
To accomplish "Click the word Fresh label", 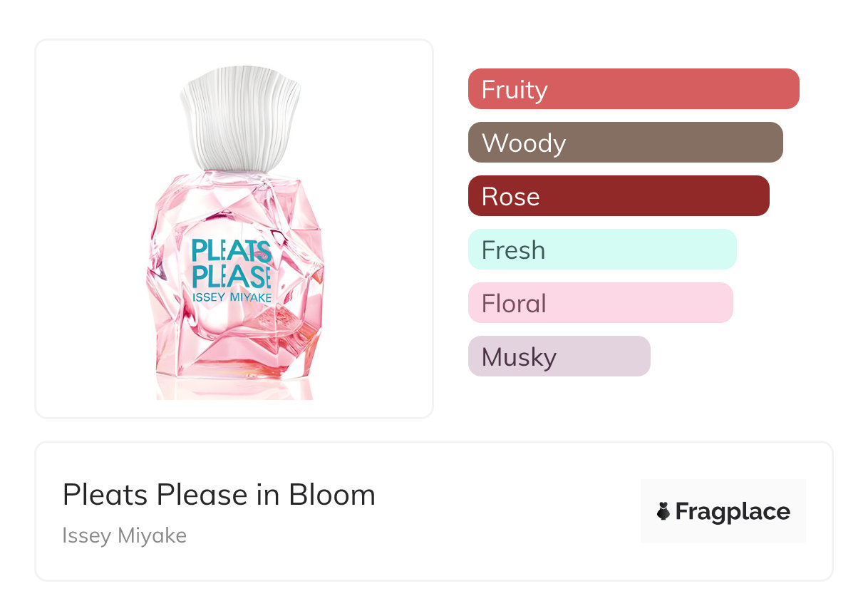I will [x=513, y=250].
